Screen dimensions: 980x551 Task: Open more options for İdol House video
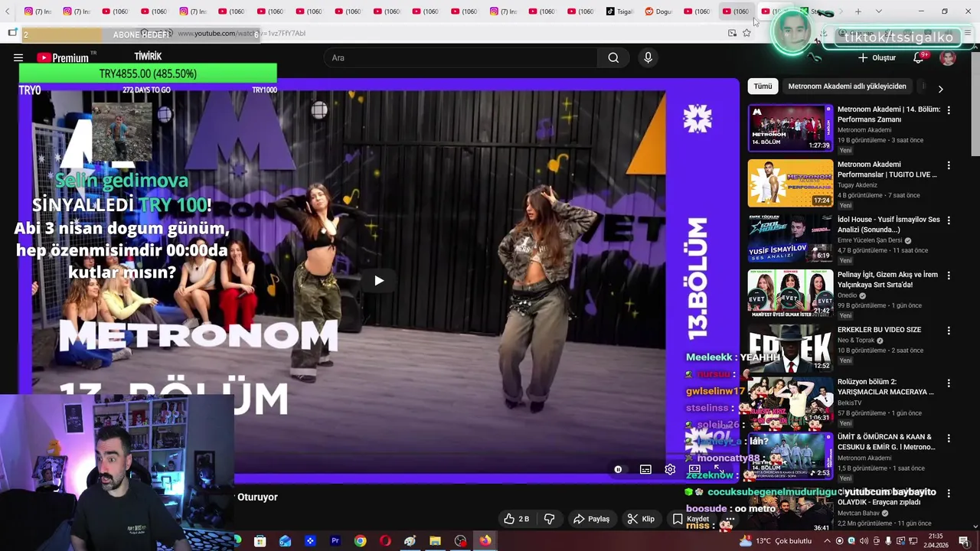(949, 220)
